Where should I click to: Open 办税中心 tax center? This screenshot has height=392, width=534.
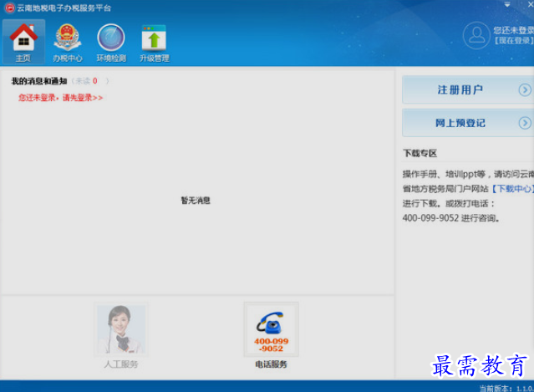68,38
